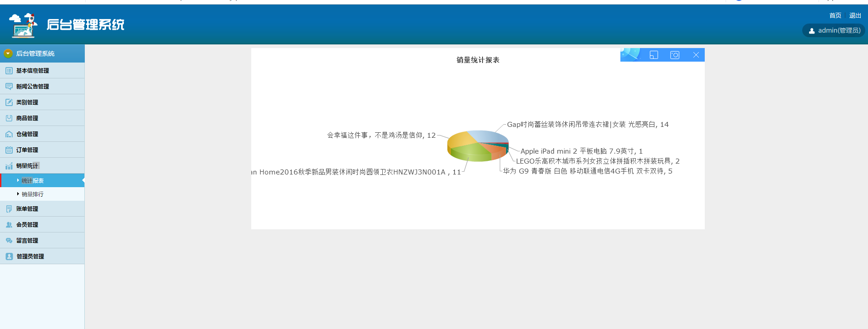Click label Apple iPad mini 2 平板电脑

(x=581, y=151)
